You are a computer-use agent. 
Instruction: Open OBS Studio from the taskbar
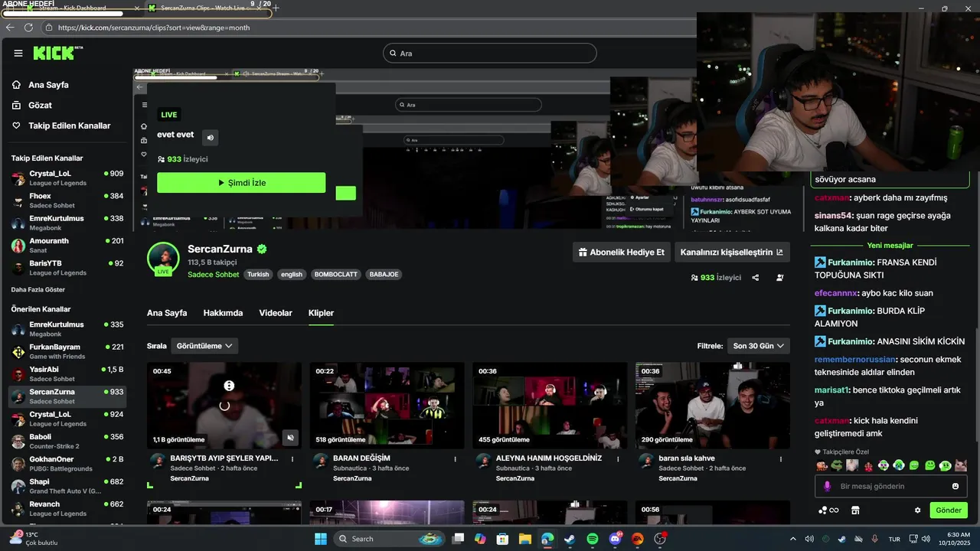point(660,539)
